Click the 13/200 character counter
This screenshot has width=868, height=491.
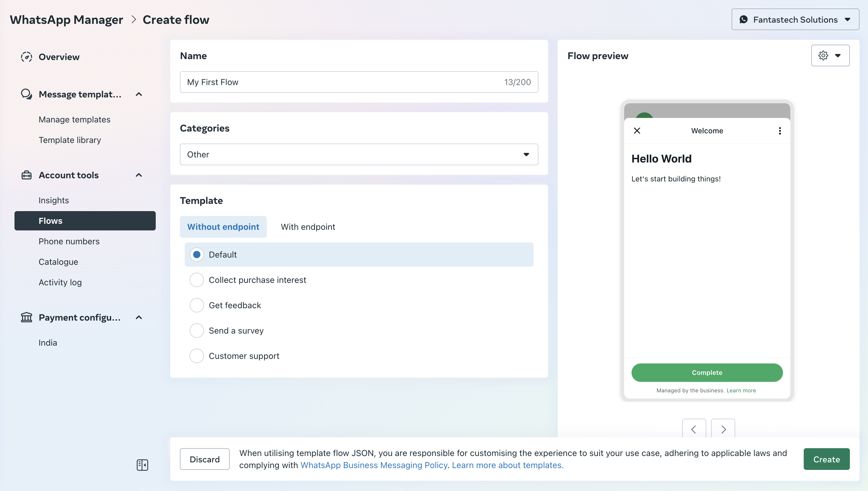518,82
